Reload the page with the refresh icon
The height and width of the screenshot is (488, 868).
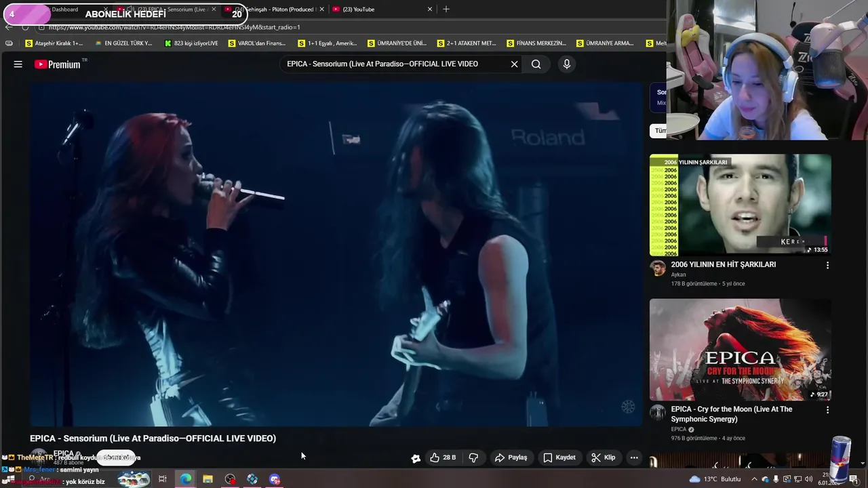click(x=25, y=27)
